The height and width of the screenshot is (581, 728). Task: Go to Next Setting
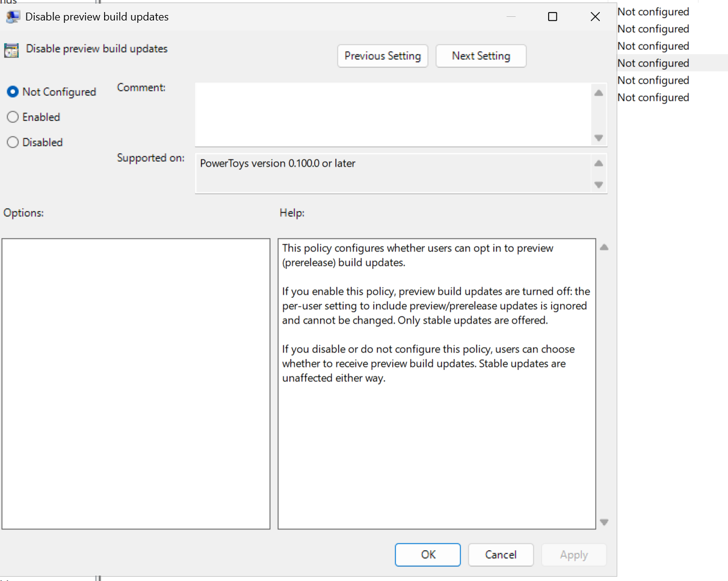pyautogui.click(x=481, y=56)
